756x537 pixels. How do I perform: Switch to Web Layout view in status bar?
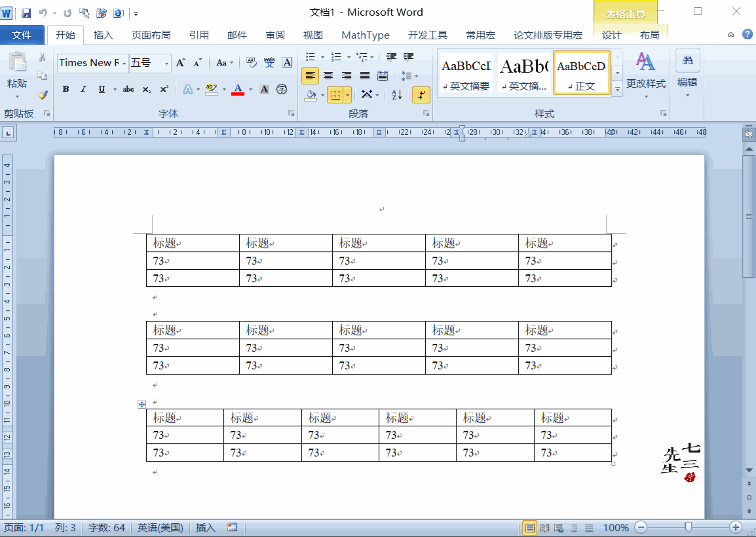tap(559, 528)
